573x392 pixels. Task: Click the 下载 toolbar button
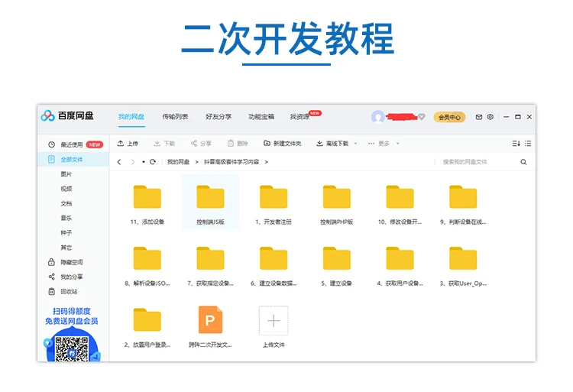tap(164, 143)
